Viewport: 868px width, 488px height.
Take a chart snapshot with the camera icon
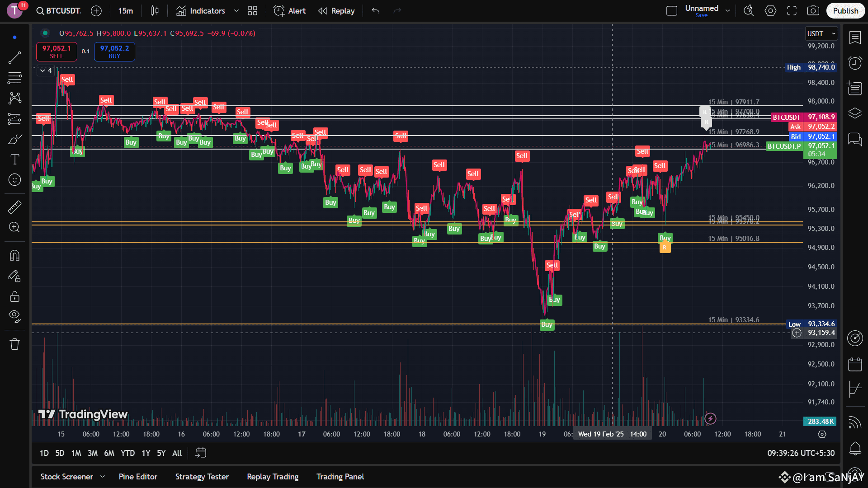click(813, 10)
